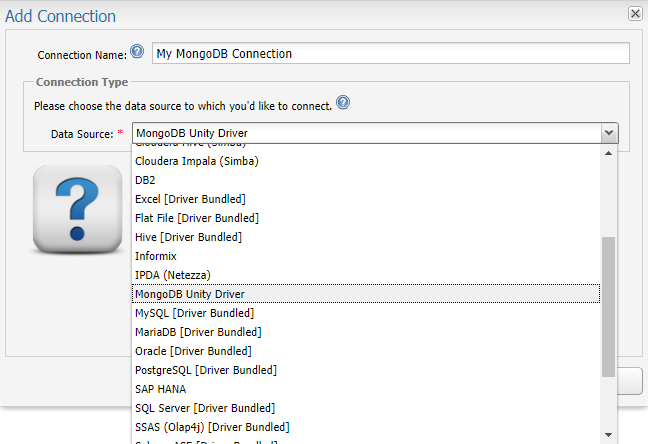This screenshot has height=444, width=648.
Task: Choose MySQL [Driver Bundled]
Action: tap(366, 313)
